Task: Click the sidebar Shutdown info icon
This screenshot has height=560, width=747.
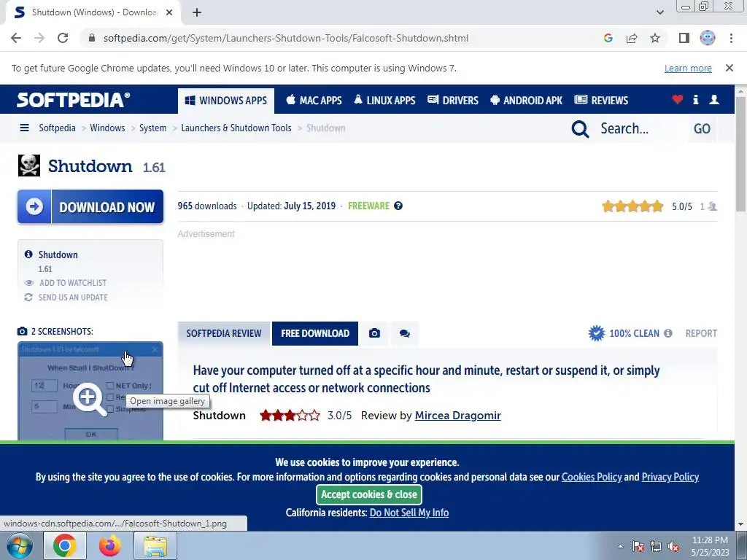Action: click(x=28, y=254)
